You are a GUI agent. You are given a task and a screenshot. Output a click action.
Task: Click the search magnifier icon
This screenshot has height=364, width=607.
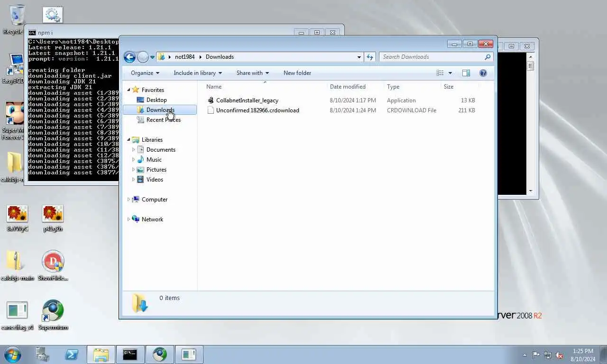pyautogui.click(x=487, y=57)
